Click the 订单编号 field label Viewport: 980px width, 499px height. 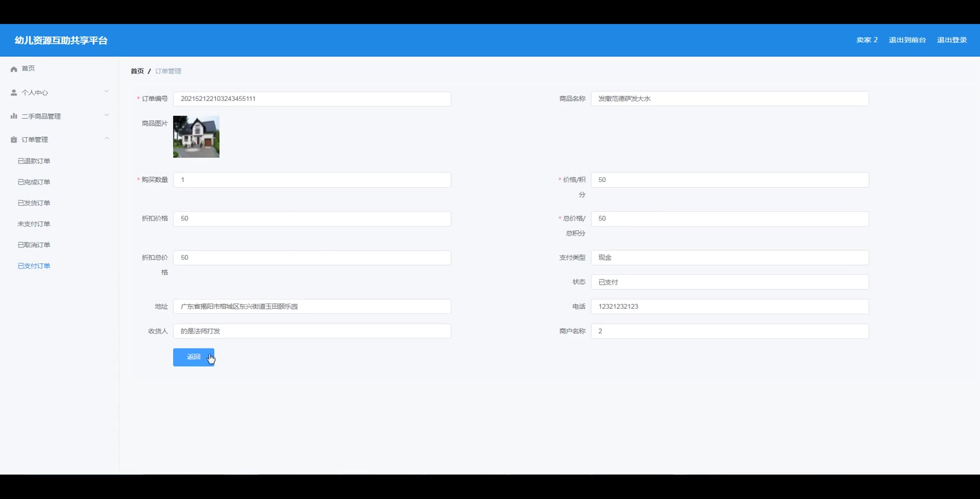[155, 99]
